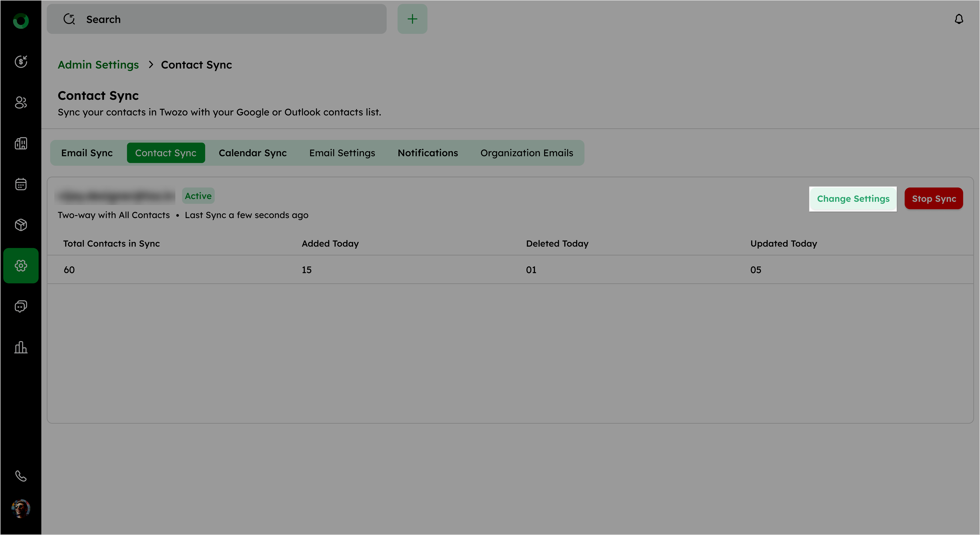Open the Calendar activities icon in sidebar
Screen dimensions: 980x535
[x=21, y=184]
